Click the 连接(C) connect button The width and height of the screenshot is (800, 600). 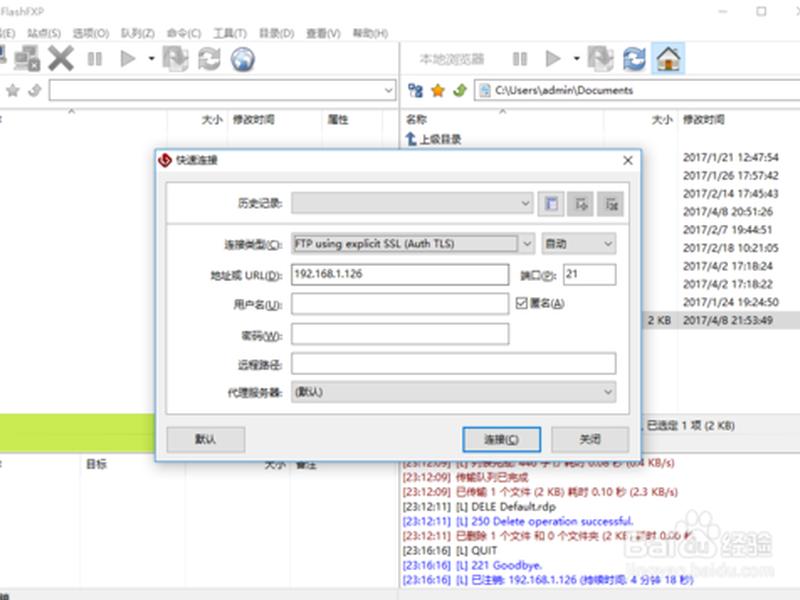[502, 439]
